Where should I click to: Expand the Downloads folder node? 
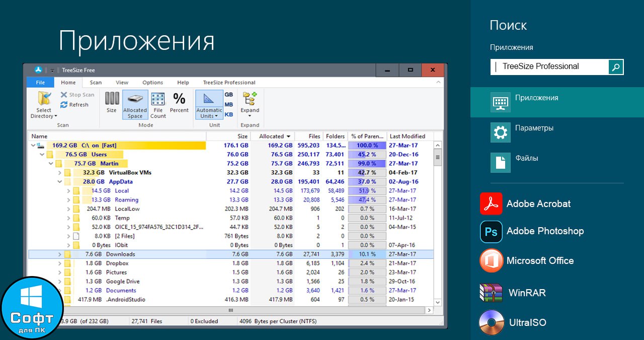click(60, 254)
